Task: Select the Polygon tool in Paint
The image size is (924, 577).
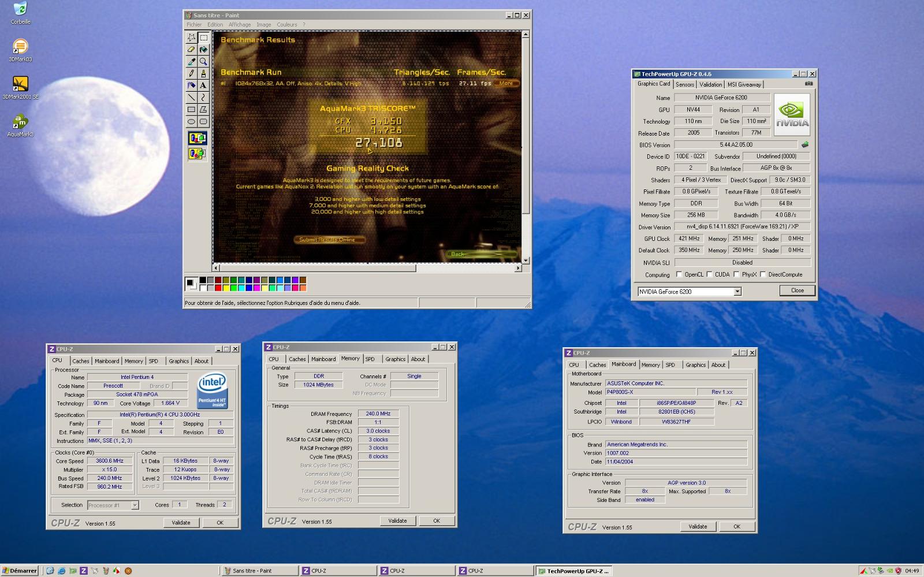Action: tap(203, 110)
